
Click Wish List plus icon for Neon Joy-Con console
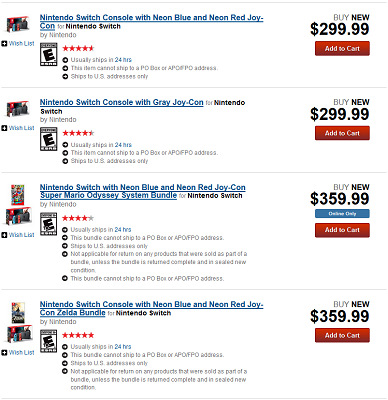click(x=4, y=43)
